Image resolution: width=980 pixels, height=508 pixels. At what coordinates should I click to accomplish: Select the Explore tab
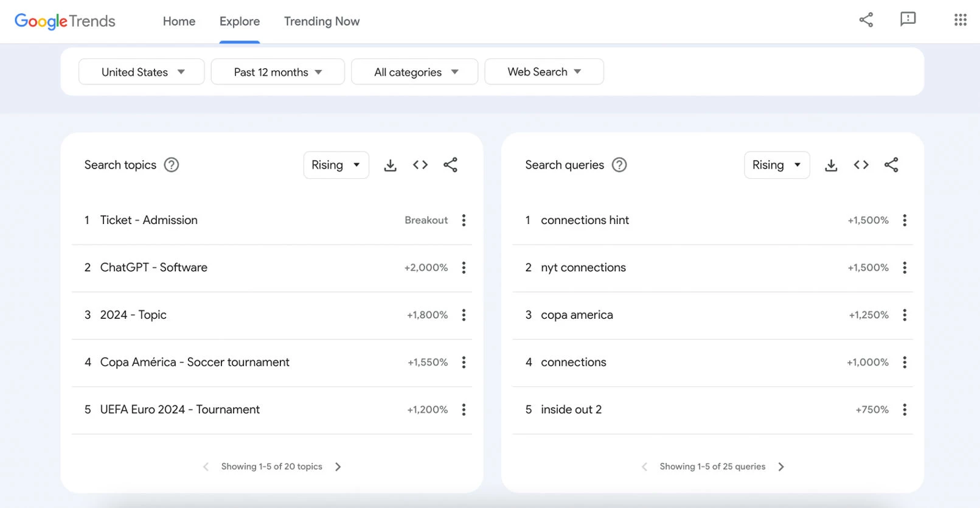[240, 21]
